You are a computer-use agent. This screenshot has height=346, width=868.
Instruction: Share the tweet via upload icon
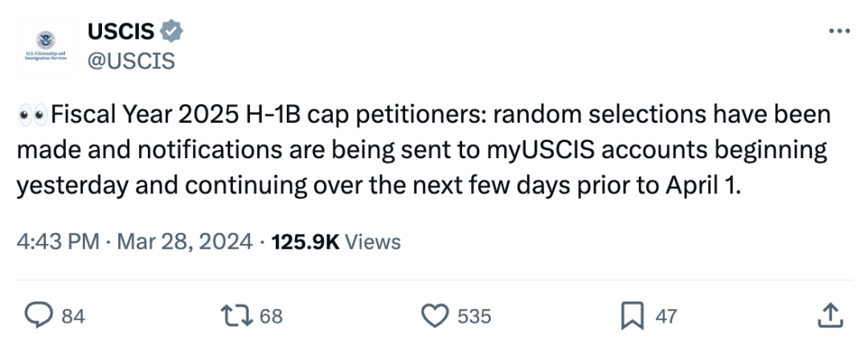(x=830, y=315)
